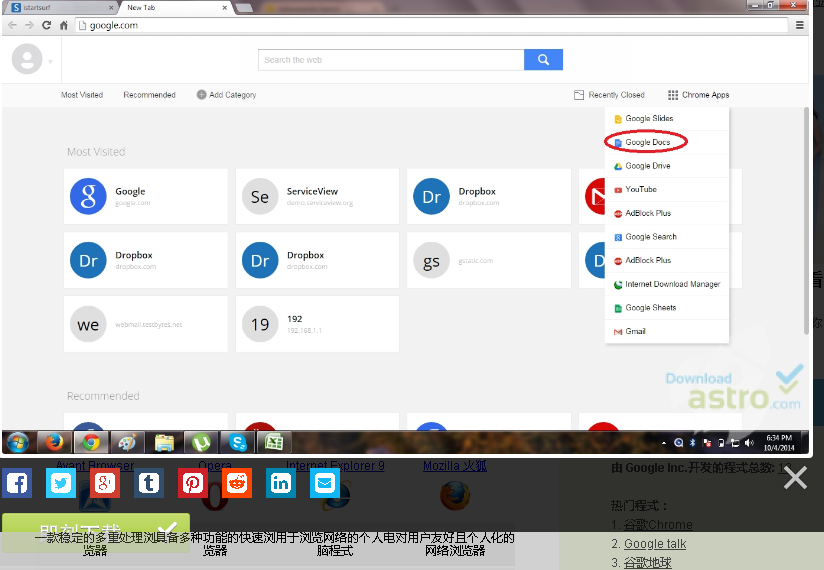This screenshot has height=570, width=824.
Task: Select the New Tab tab
Action: 173,7
